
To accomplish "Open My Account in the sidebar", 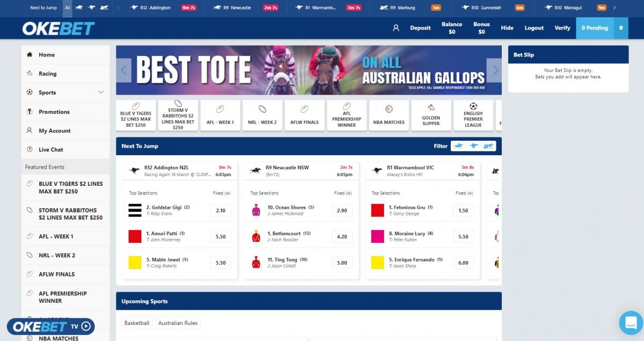I will pyautogui.click(x=65, y=130).
